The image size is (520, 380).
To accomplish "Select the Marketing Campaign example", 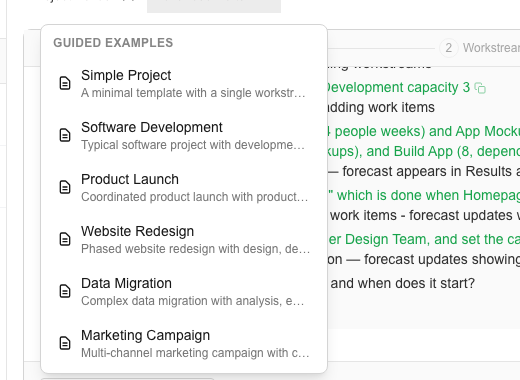I will (184, 343).
